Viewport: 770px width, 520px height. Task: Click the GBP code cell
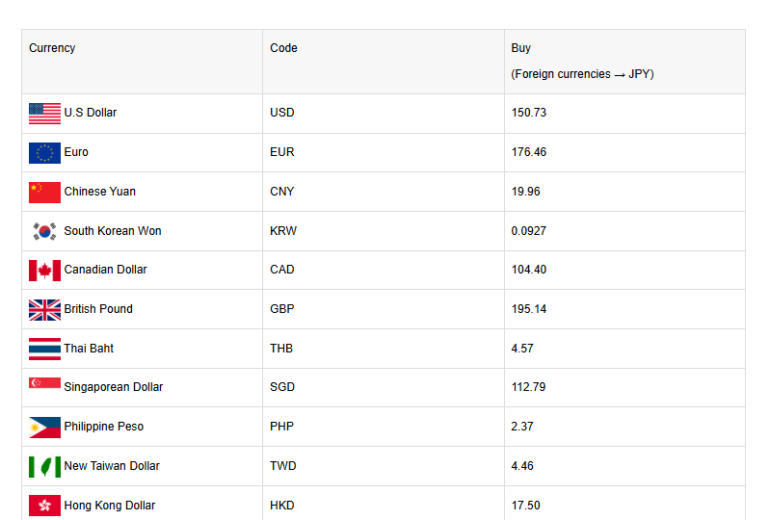(x=282, y=309)
